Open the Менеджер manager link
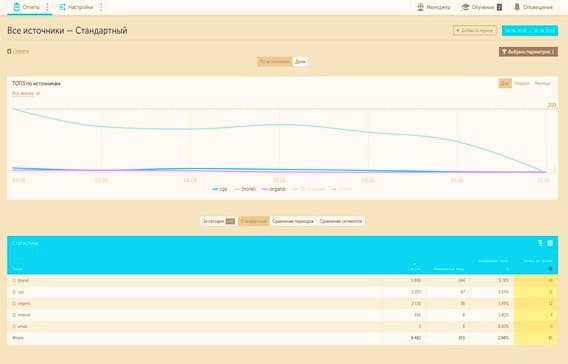 pos(434,7)
